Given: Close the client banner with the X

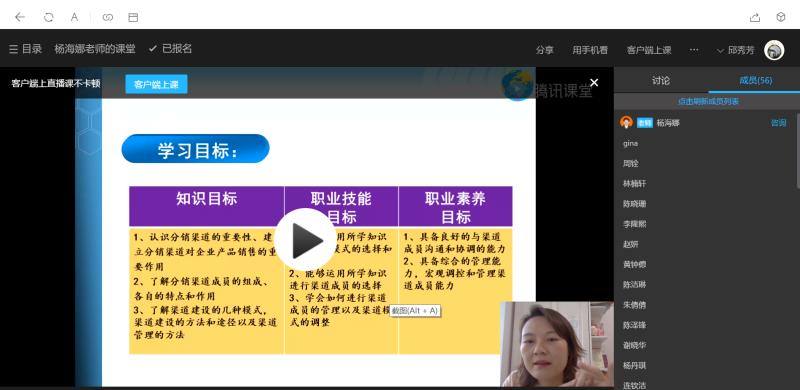Looking at the screenshot, I should pos(594,83).
